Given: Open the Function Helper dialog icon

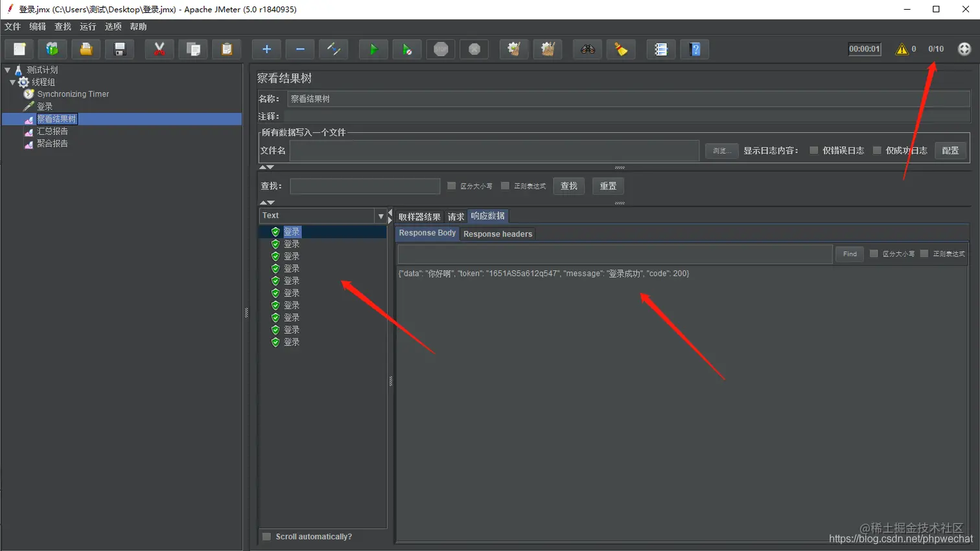Looking at the screenshot, I should [x=661, y=49].
